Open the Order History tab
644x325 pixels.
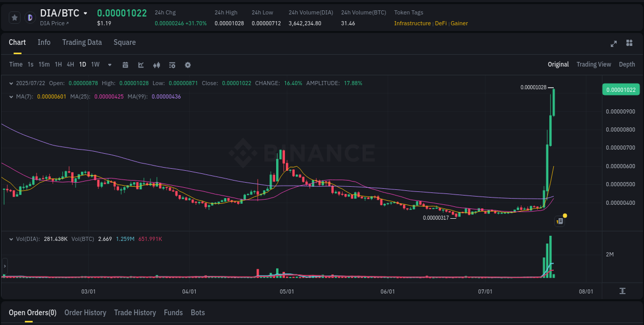pos(85,313)
